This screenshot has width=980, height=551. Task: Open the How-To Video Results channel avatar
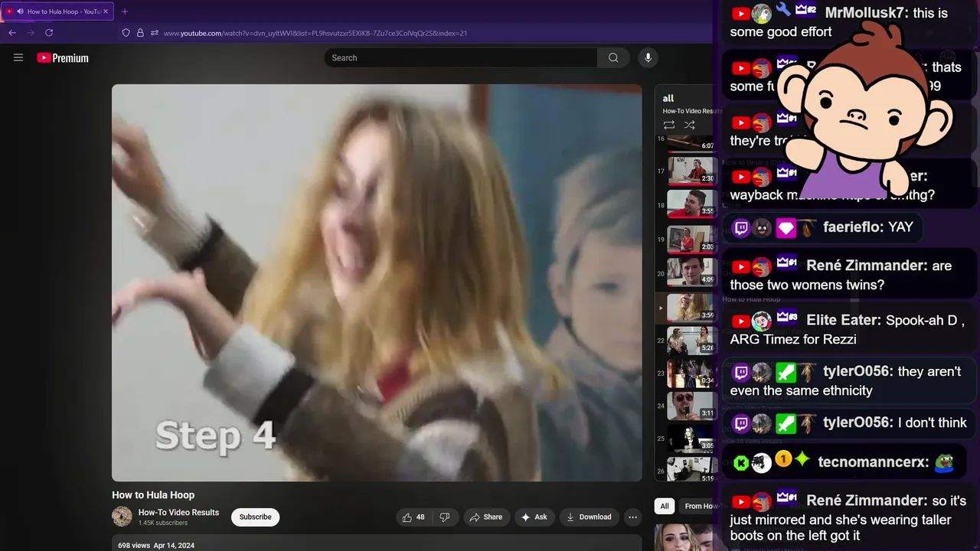[x=122, y=517]
